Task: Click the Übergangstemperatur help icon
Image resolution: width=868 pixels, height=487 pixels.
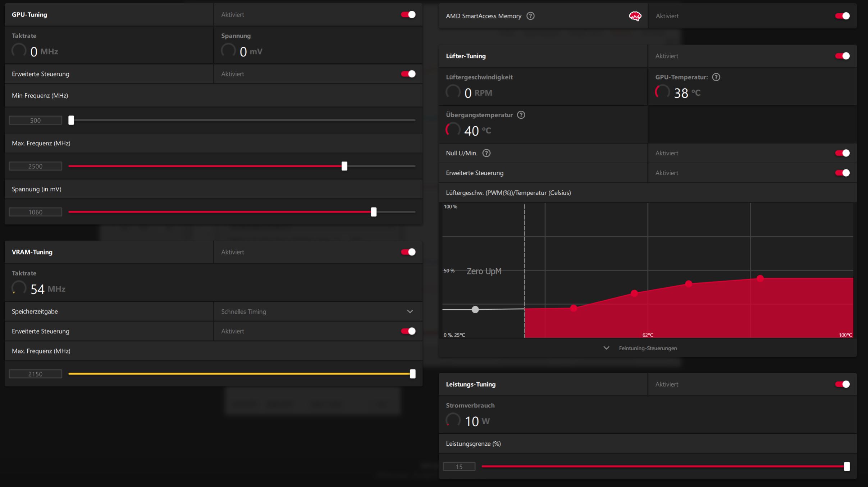Action: 521,115
